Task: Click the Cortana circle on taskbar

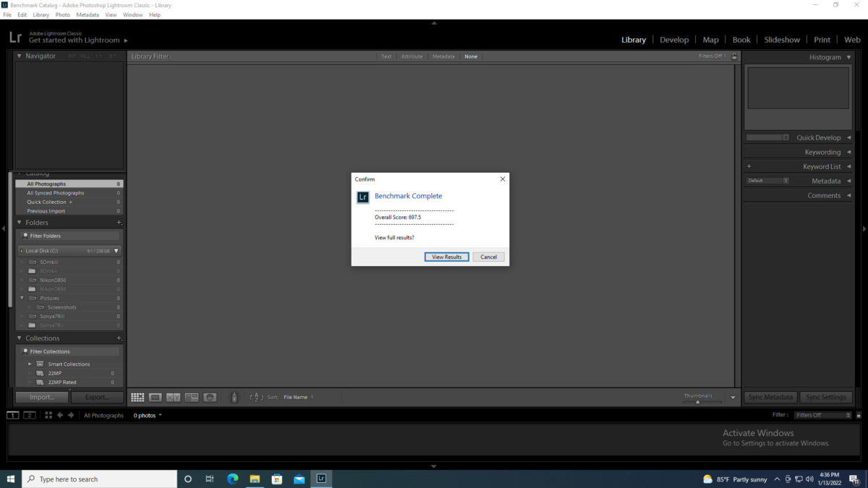Action: point(188,479)
